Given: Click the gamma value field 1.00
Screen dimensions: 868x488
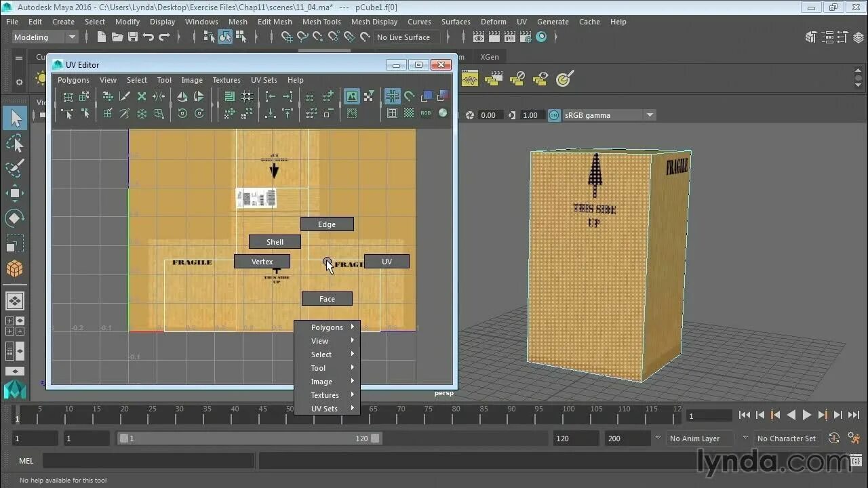Looking at the screenshot, I should click(x=532, y=115).
